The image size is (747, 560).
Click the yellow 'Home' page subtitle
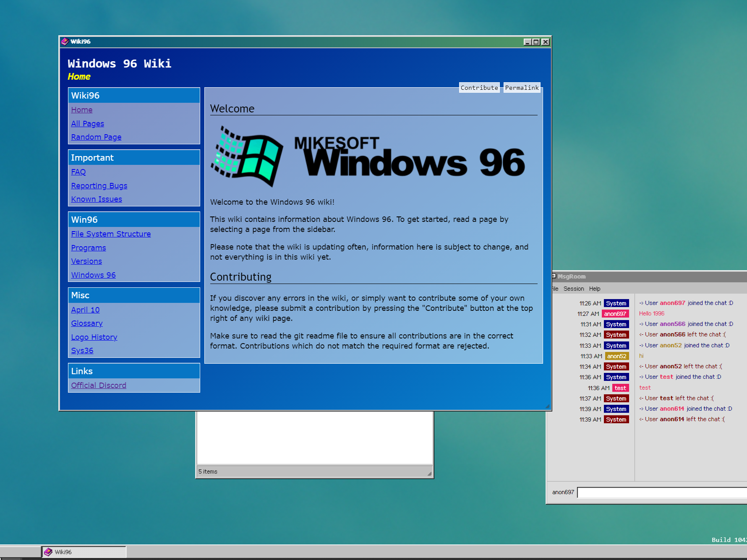point(79,77)
